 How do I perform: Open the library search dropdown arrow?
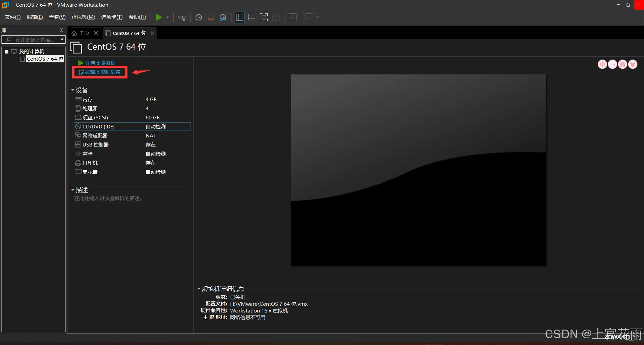[62, 40]
